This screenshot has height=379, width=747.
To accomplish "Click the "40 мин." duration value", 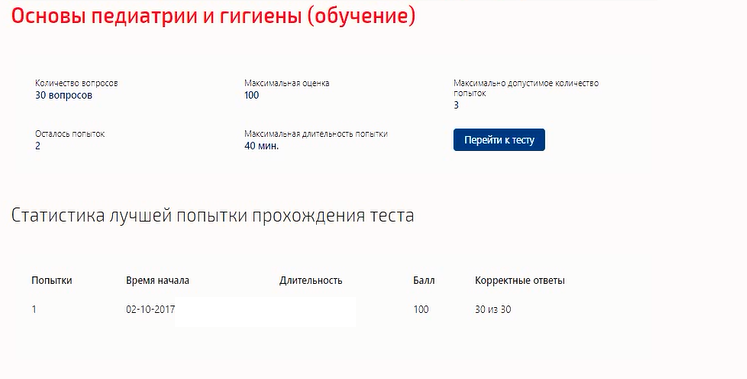I will coord(262,146).
